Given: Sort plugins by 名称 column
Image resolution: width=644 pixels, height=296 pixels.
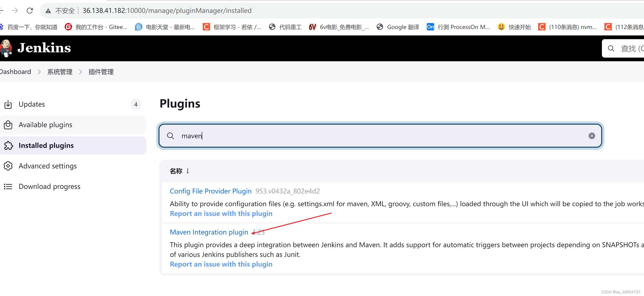Looking at the screenshot, I should click(x=179, y=171).
